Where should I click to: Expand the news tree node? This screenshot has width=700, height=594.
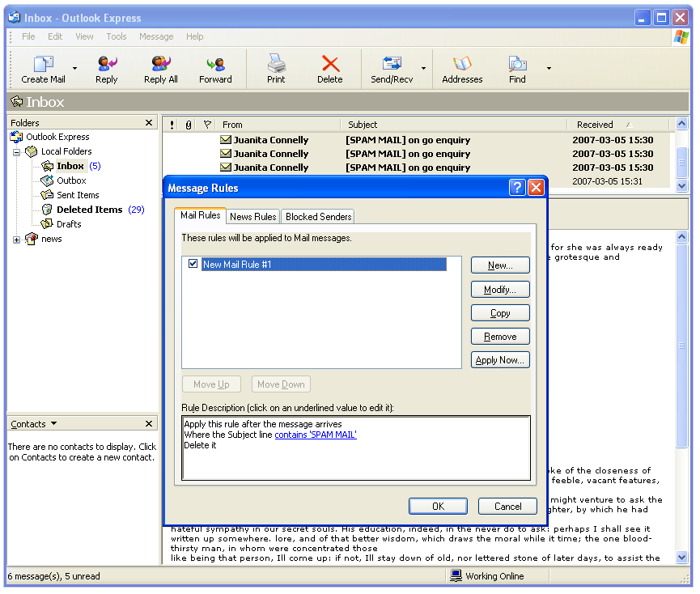16,240
